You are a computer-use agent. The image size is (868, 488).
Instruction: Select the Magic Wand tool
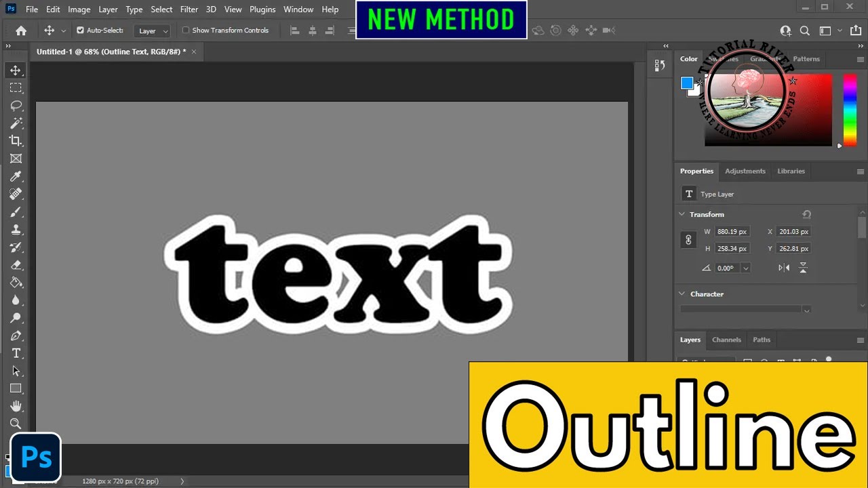(16, 123)
